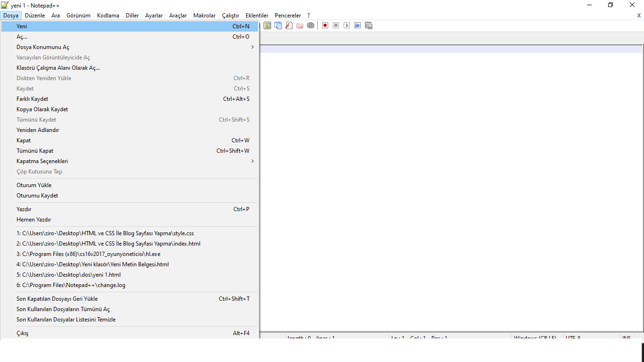Open recent file style.css
Image resolution: width=644 pixels, height=362 pixels.
point(130,233)
